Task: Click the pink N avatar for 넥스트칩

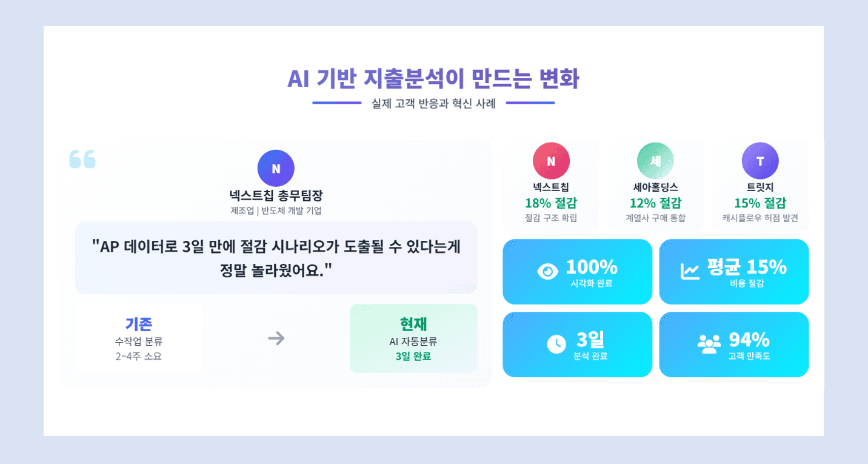Action: [x=551, y=161]
